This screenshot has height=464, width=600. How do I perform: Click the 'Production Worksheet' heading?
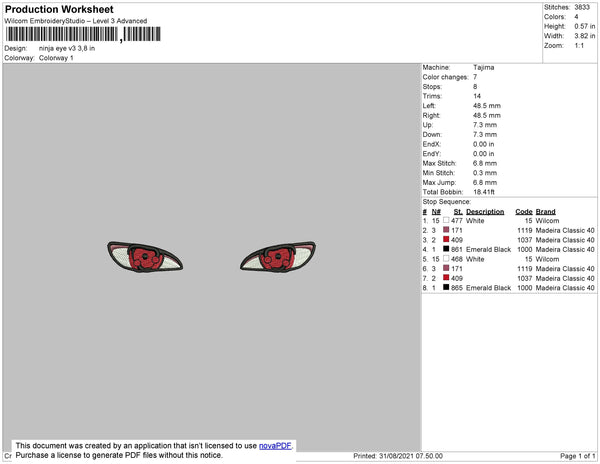(x=59, y=10)
